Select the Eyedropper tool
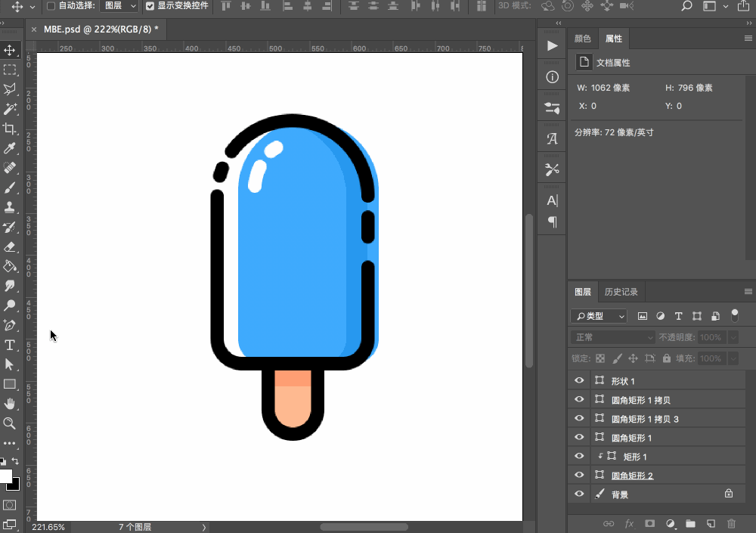756x533 pixels. 10,148
